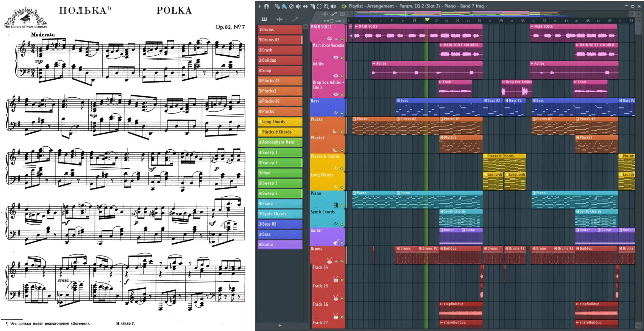Select the delete tool
Screen dimensions: 644x331
coord(291,6)
